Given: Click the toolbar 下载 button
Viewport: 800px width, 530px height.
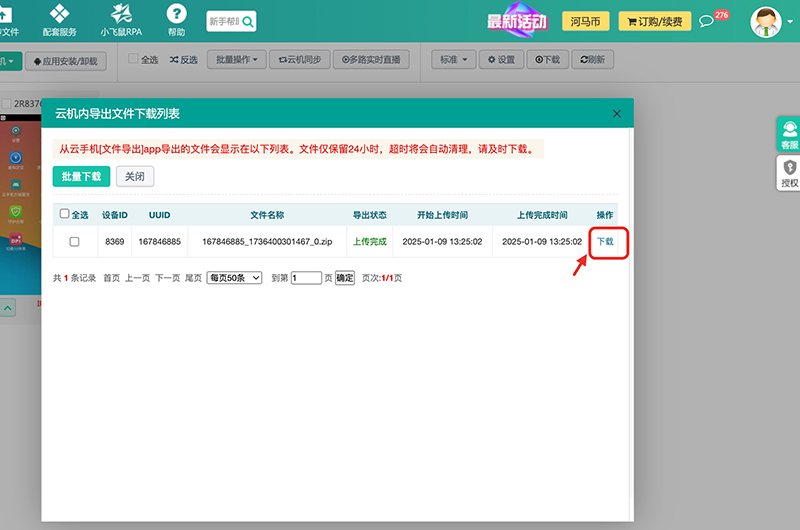Looking at the screenshot, I should (x=547, y=60).
